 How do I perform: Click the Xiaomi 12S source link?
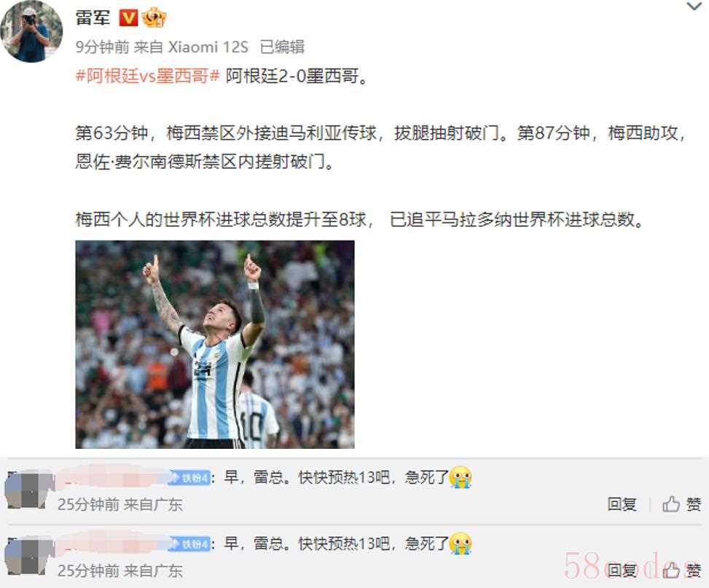point(208,47)
